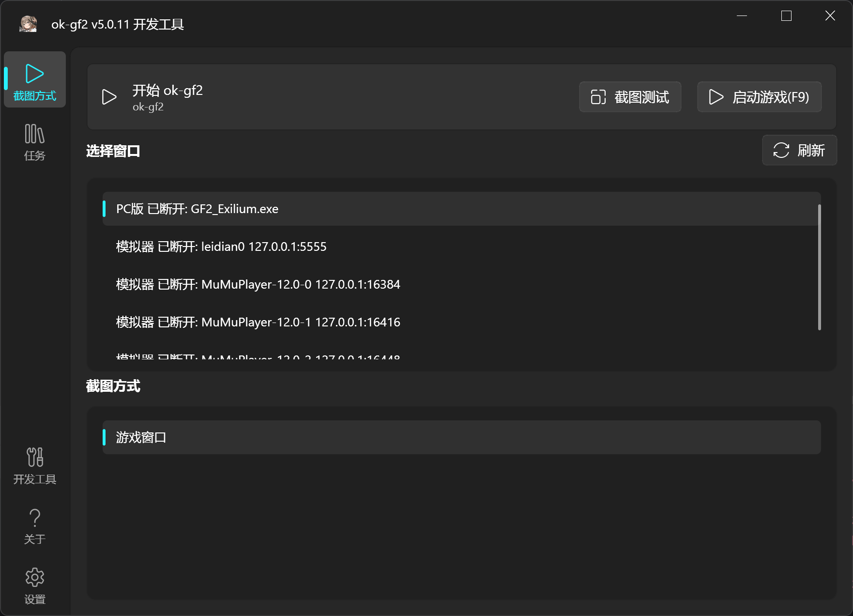Switch to 开发工具 via the wrench icon
The width and height of the screenshot is (853, 616).
[x=34, y=466]
